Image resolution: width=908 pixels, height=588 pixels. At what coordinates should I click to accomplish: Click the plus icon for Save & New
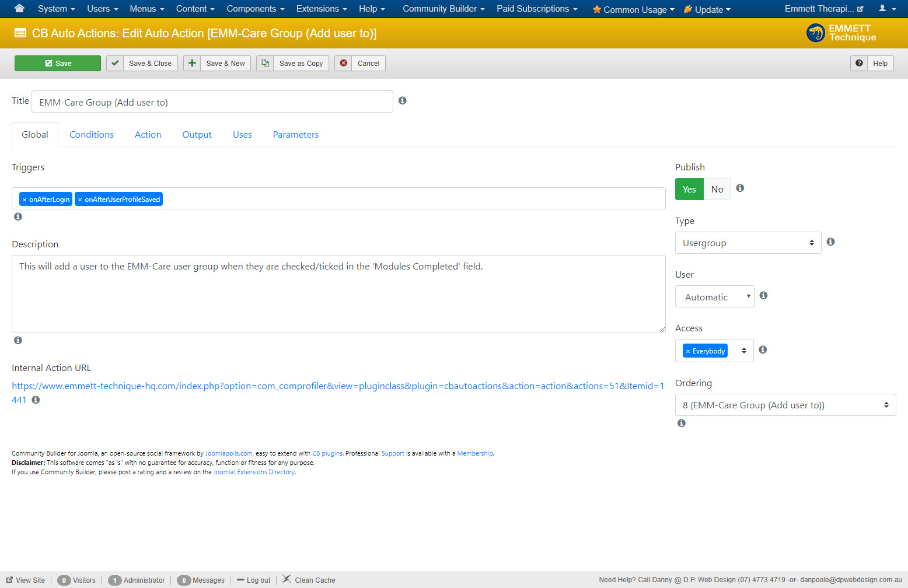192,63
